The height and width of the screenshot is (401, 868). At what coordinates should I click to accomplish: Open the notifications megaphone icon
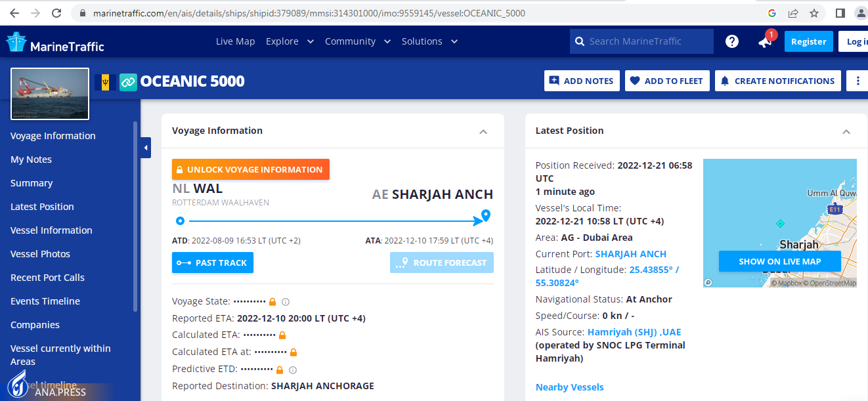click(765, 41)
